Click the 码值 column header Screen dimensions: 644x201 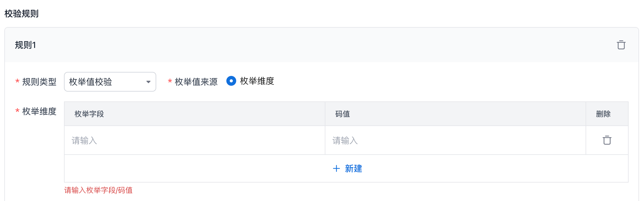343,114
